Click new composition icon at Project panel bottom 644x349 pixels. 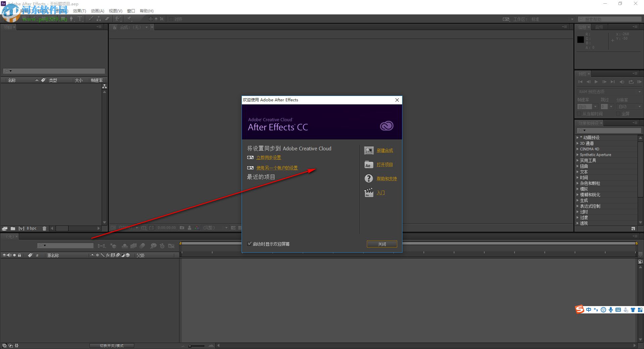21,229
